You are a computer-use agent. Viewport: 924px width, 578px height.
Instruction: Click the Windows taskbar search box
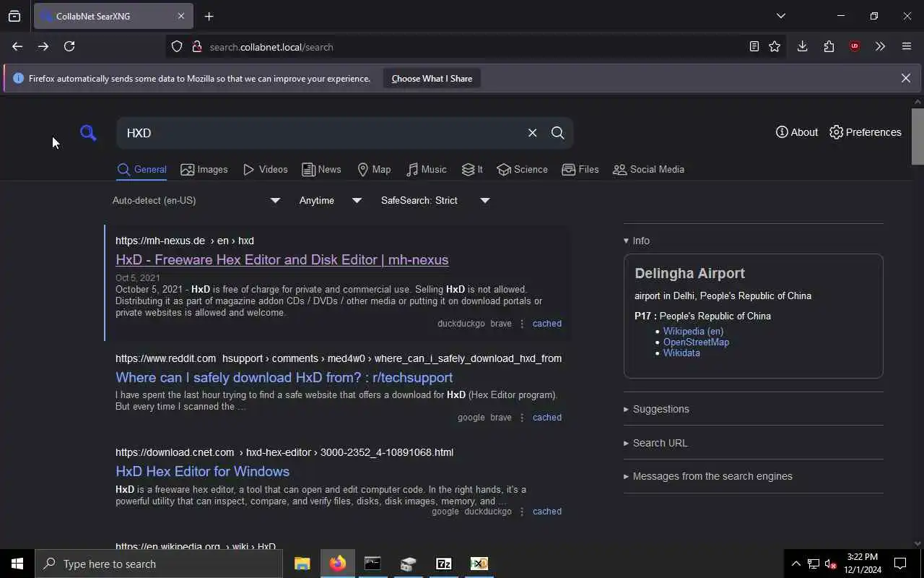[159, 564]
